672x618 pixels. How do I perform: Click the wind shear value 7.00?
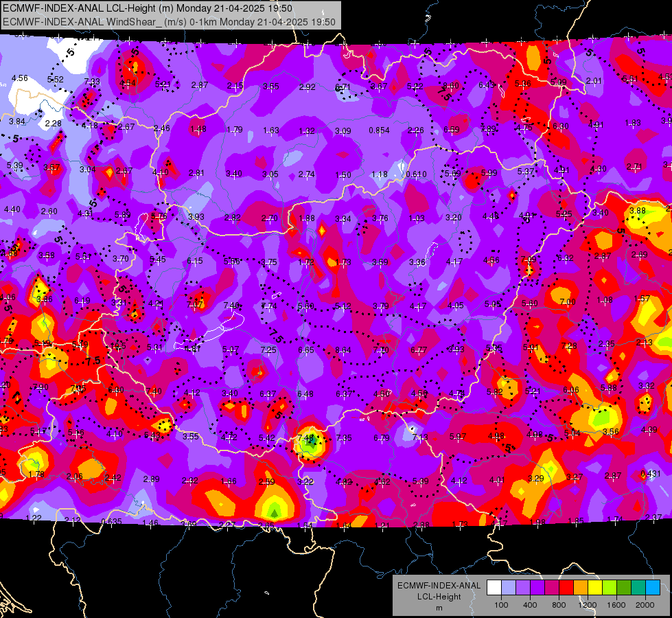click(x=568, y=302)
